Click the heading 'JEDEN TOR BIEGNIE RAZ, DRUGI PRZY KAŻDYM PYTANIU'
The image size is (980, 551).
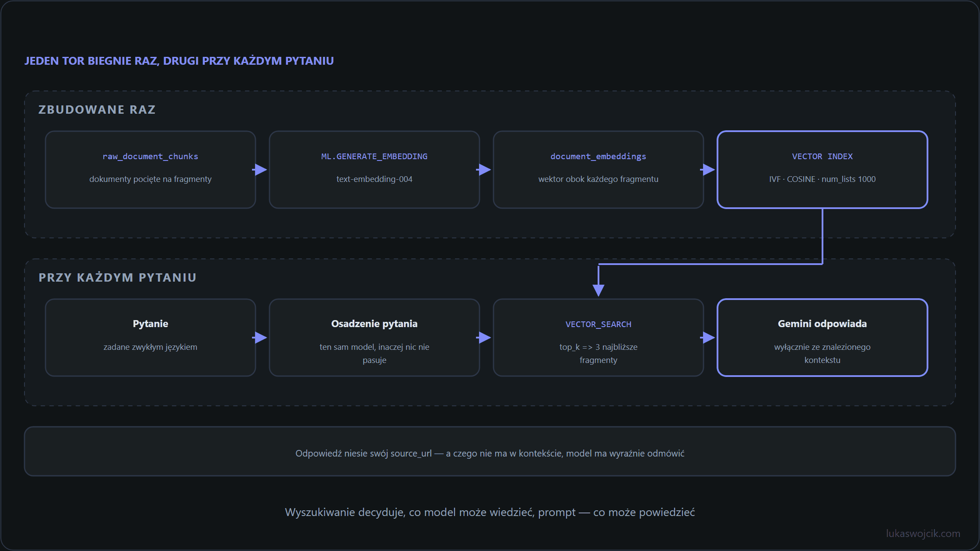point(179,61)
